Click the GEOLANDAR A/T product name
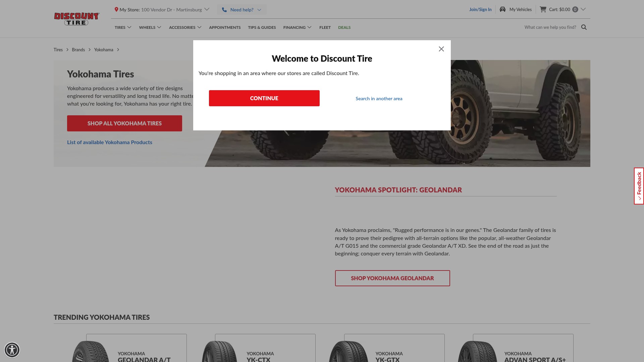Screen dimensions: 644x362 [x=144, y=359]
